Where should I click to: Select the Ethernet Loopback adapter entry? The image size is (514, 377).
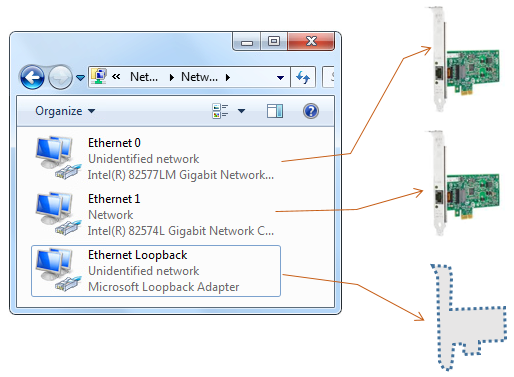(x=156, y=271)
